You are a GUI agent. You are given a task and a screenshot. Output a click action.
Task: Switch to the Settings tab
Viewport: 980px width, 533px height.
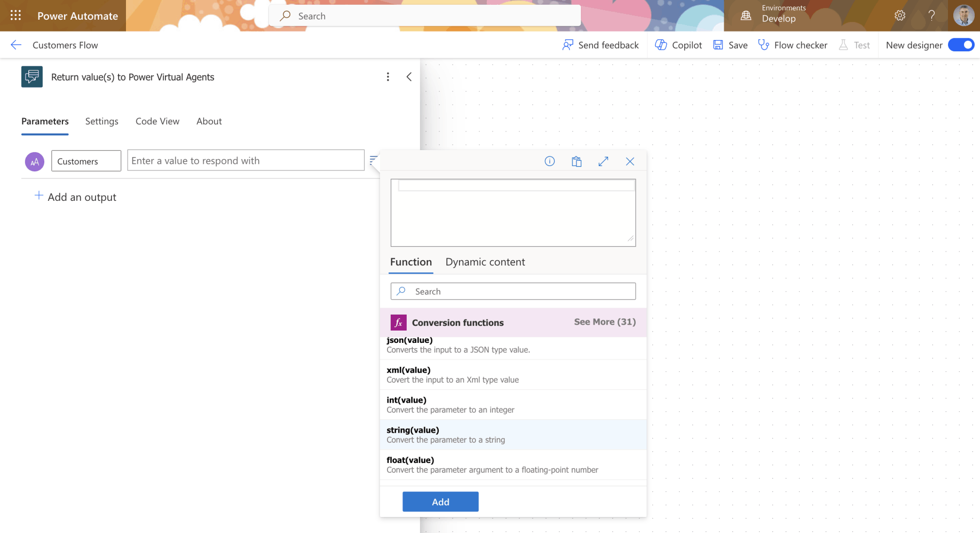pyautogui.click(x=102, y=121)
